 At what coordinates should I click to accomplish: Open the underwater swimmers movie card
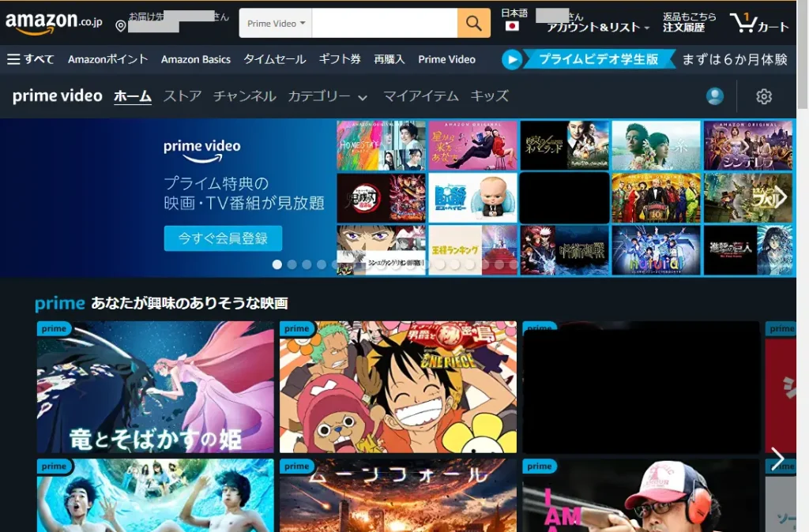[156, 496]
